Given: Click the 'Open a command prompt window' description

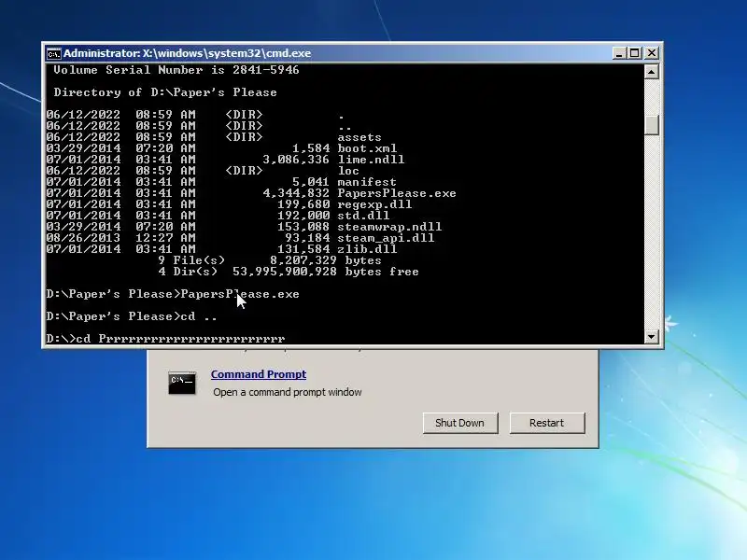Looking at the screenshot, I should pos(288,392).
